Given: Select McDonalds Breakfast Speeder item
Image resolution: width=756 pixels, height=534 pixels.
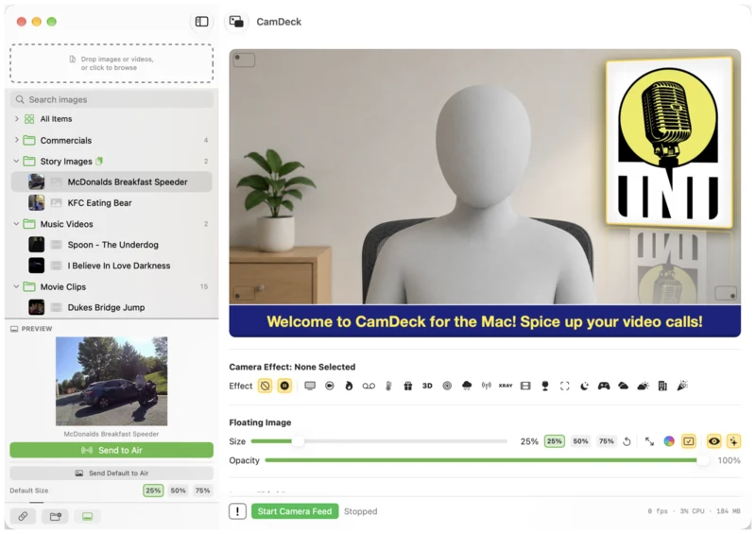Looking at the screenshot, I should [112, 181].
